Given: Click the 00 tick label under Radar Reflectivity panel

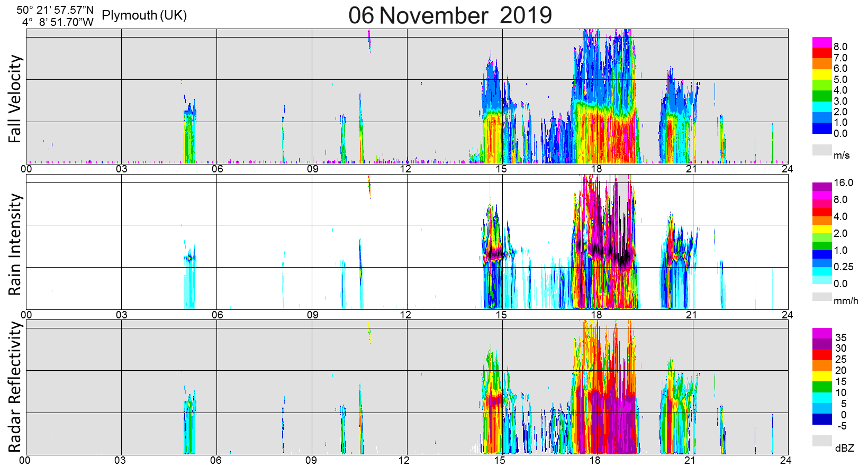Looking at the screenshot, I should click(x=25, y=460).
